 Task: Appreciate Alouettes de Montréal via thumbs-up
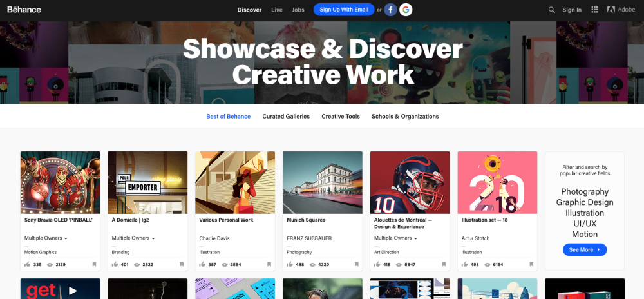(x=377, y=264)
